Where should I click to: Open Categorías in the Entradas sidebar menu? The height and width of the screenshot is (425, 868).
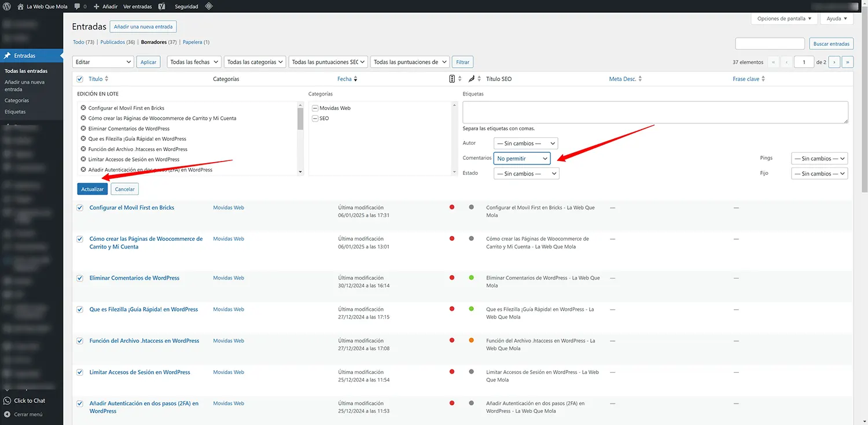coord(17,101)
